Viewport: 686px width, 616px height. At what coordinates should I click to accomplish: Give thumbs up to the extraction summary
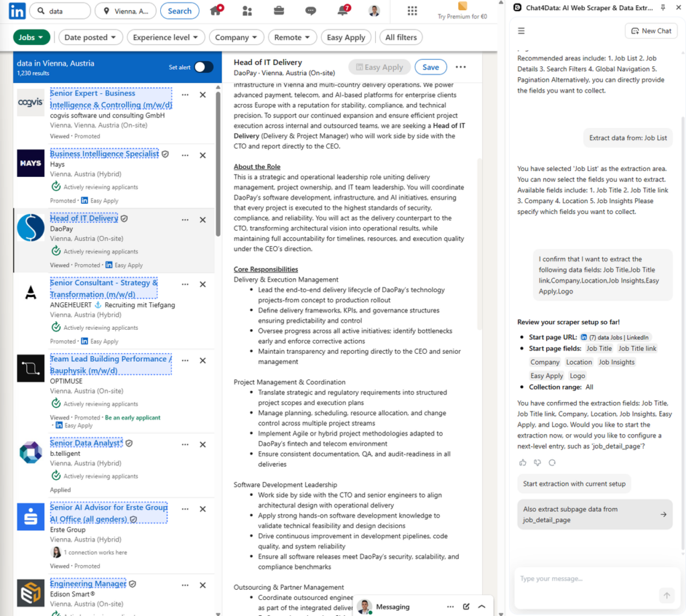tap(522, 463)
